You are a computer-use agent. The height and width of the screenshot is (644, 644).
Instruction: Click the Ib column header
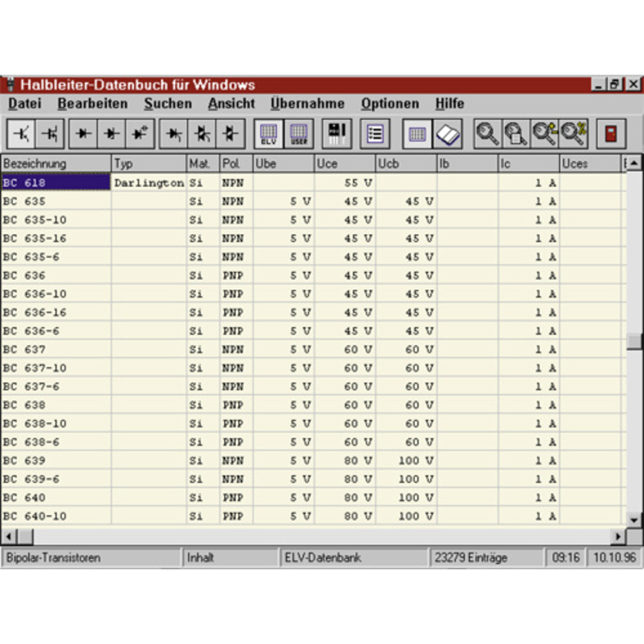point(468,164)
